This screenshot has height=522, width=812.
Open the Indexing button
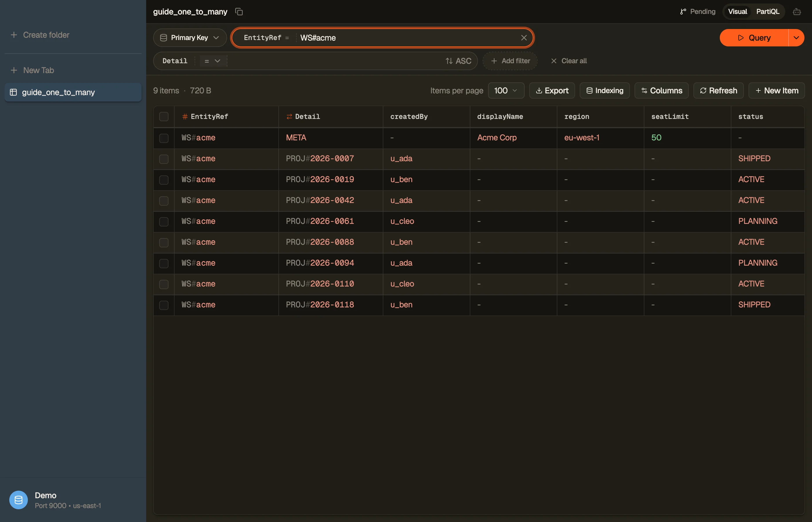click(x=605, y=90)
